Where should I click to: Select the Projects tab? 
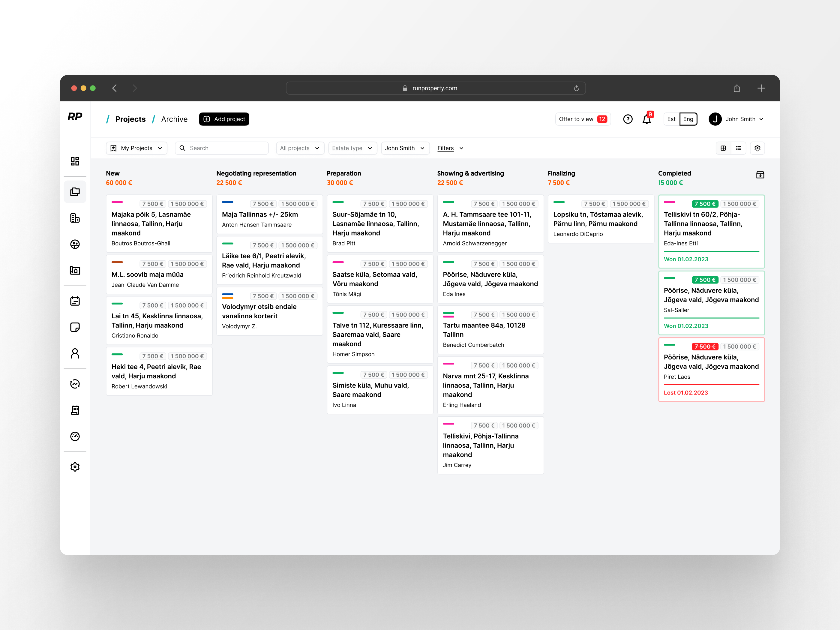tap(130, 119)
